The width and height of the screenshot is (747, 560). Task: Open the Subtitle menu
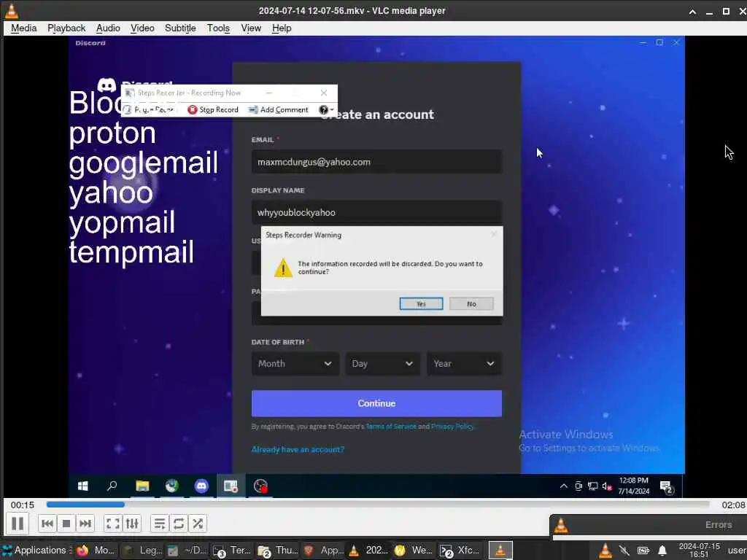pos(180,28)
